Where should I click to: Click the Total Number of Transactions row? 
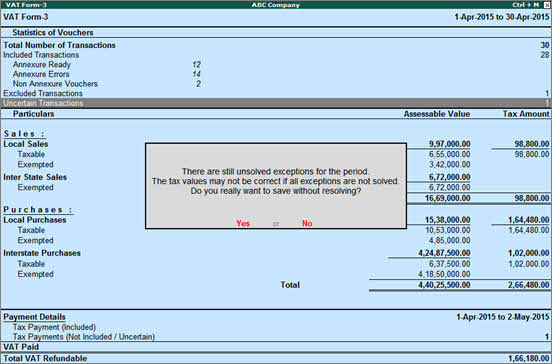click(x=276, y=45)
